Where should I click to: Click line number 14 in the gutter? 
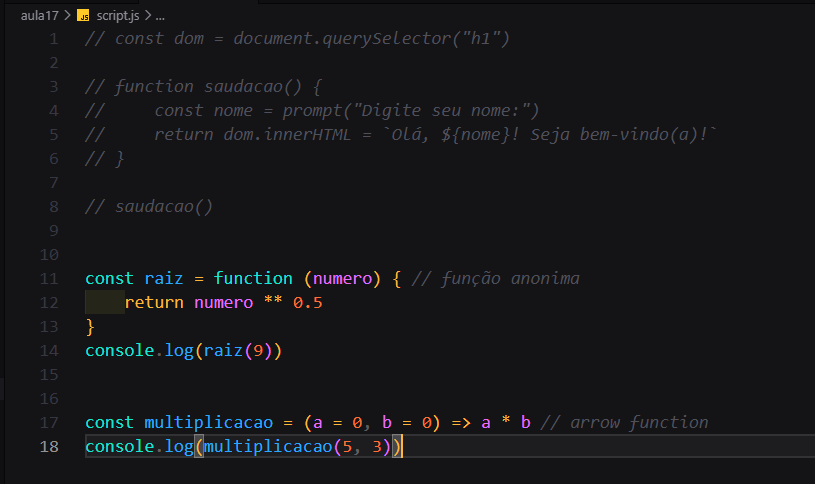[49, 351]
